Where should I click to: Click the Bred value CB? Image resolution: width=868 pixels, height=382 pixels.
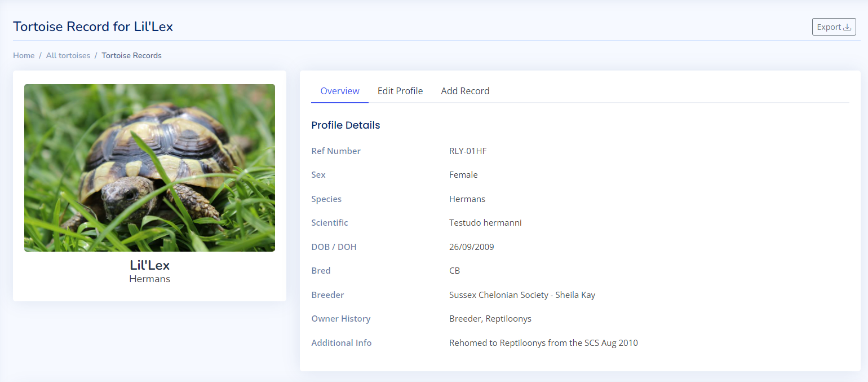tap(454, 271)
